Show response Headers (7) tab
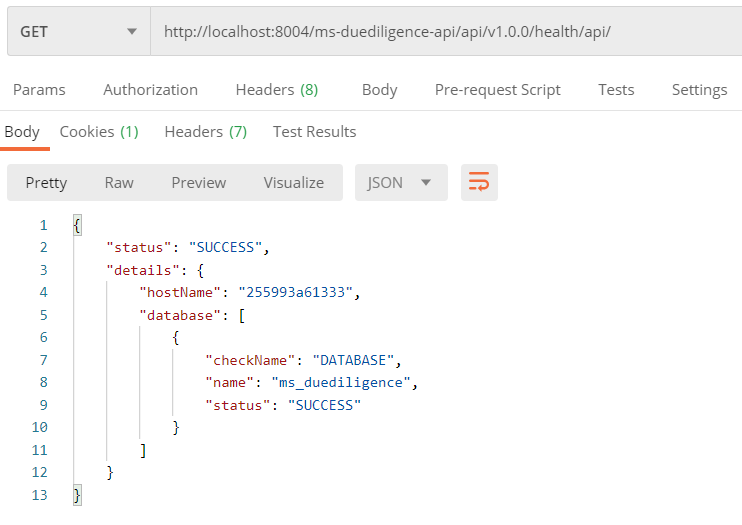The height and width of the screenshot is (525, 742). click(x=205, y=131)
